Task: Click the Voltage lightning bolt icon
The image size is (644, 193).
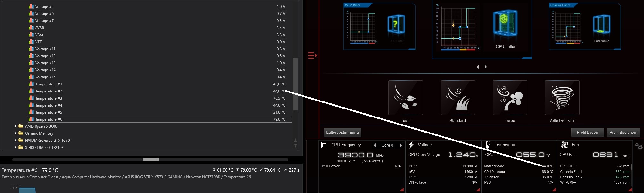Action: click(x=411, y=145)
